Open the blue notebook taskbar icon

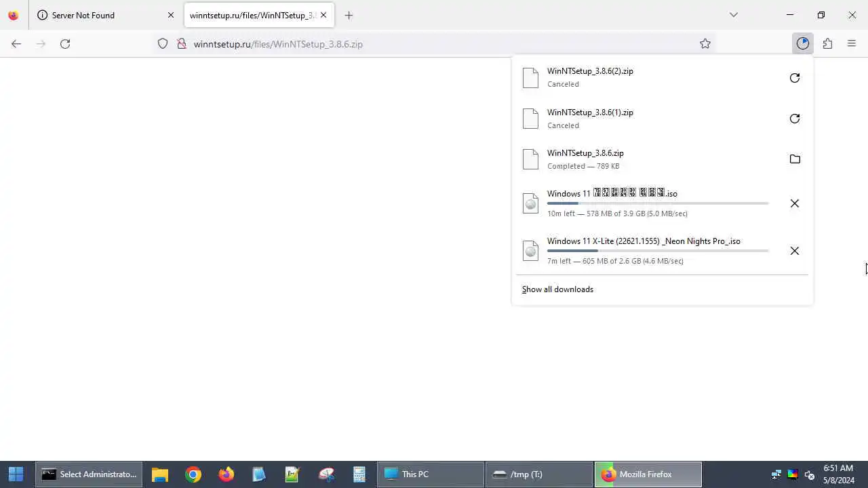259,474
